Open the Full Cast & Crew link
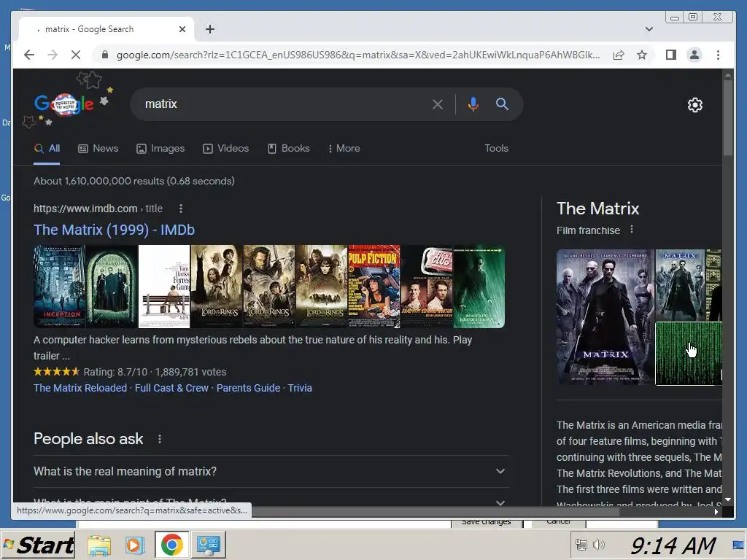Image resolution: width=747 pixels, height=560 pixels. (x=171, y=388)
